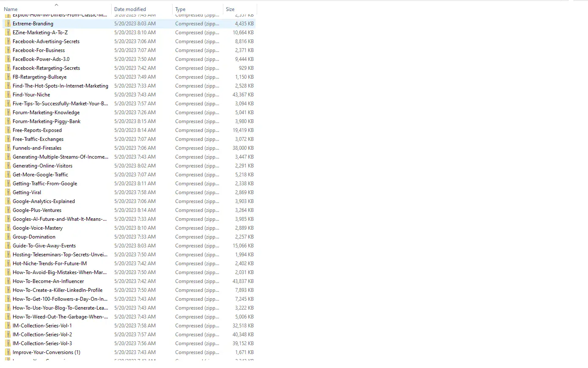Click the zip icon for Group-Domination
The height and width of the screenshot is (368, 588).
click(x=8, y=237)
